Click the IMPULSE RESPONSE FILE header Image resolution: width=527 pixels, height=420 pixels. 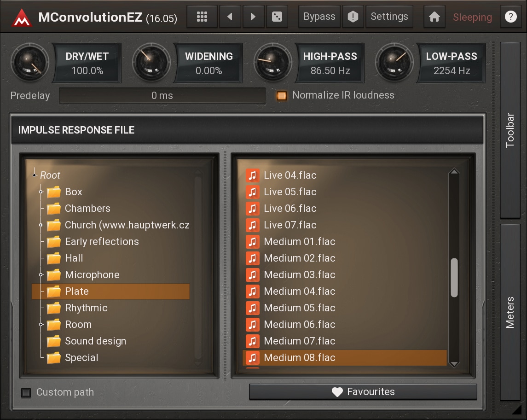coord(247,130)
